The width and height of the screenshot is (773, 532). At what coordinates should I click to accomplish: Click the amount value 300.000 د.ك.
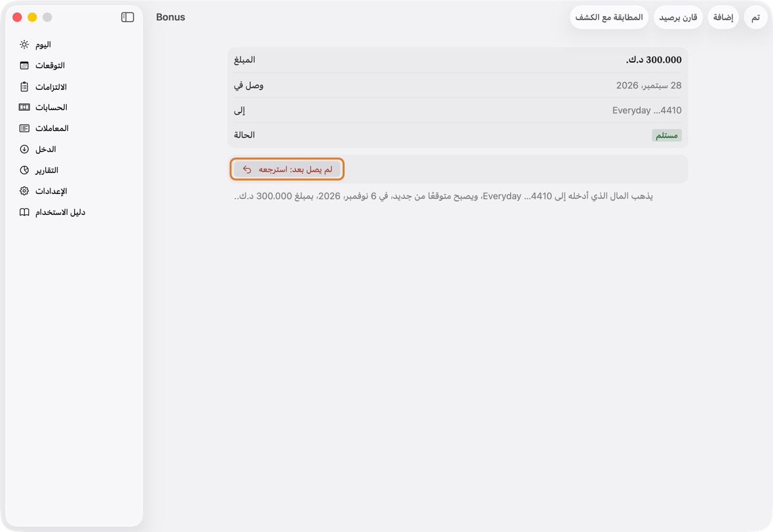(x=654, y=60)
